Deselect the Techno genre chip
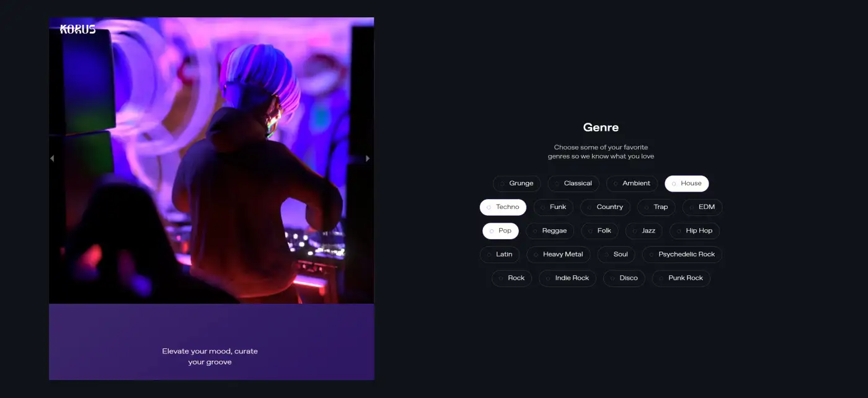The image size is (868, 398). click(x=503, y=207)
